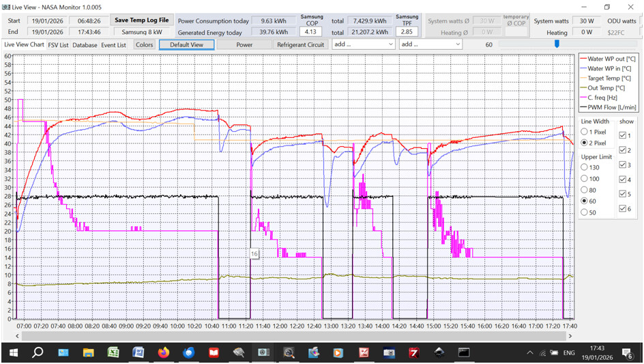This screenshot has width=644, height=364.
Task: Toggle show checkbox 6 for PWM Flow
Action: (621, 209)
